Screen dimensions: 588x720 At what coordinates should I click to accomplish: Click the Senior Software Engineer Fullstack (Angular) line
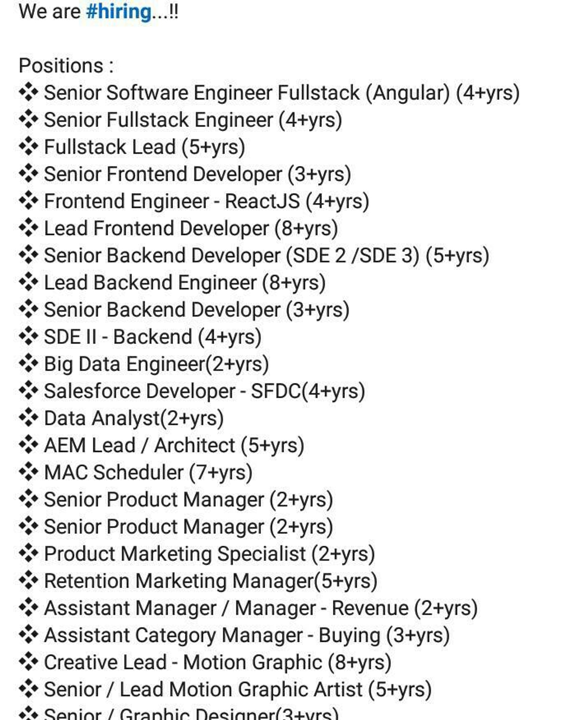tap(281, 93)
